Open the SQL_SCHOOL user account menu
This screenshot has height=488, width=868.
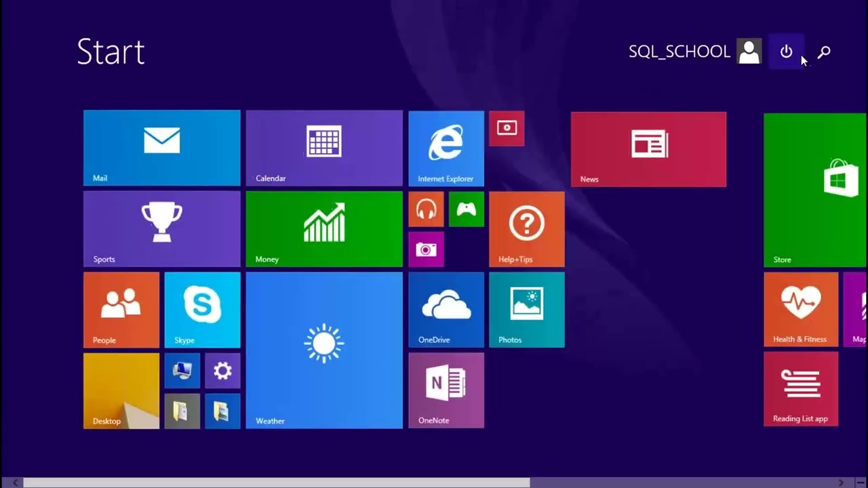[695, 52]
